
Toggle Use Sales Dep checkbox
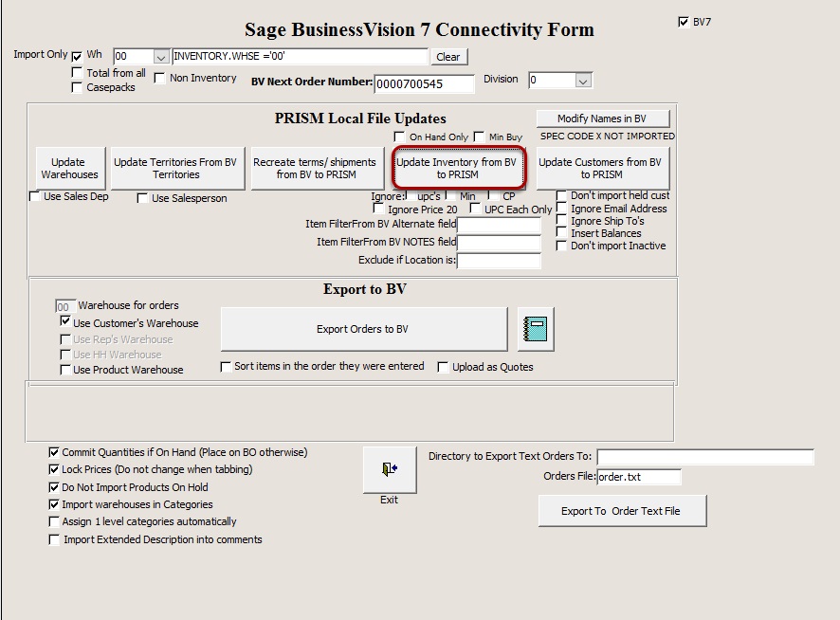35,196
